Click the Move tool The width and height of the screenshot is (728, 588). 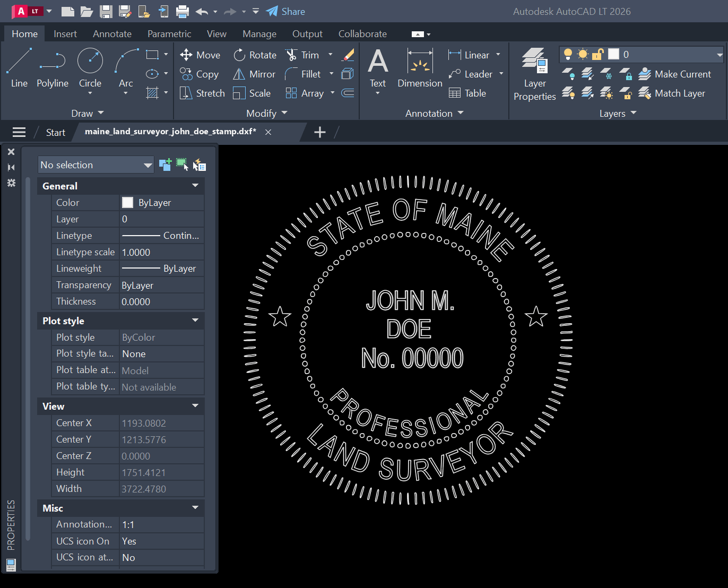(x=200, y=55)
